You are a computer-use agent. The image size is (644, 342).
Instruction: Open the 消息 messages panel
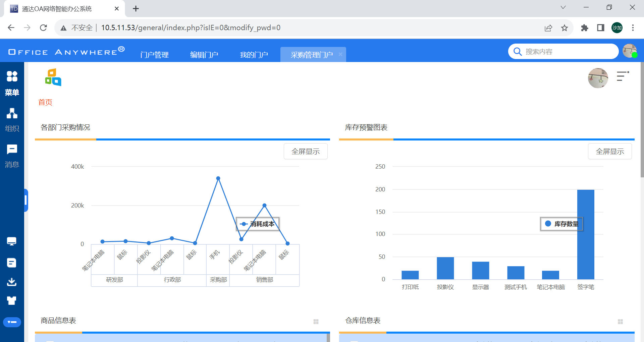click(12, 156)
